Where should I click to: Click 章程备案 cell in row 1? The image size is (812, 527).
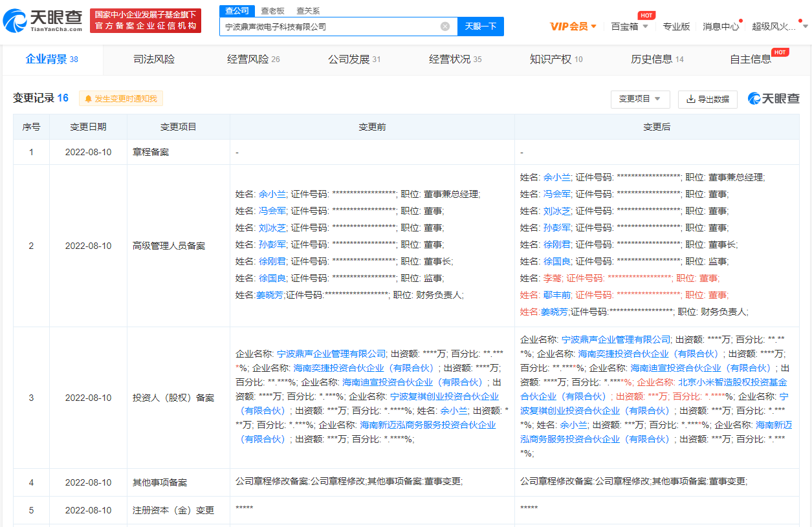179,153
